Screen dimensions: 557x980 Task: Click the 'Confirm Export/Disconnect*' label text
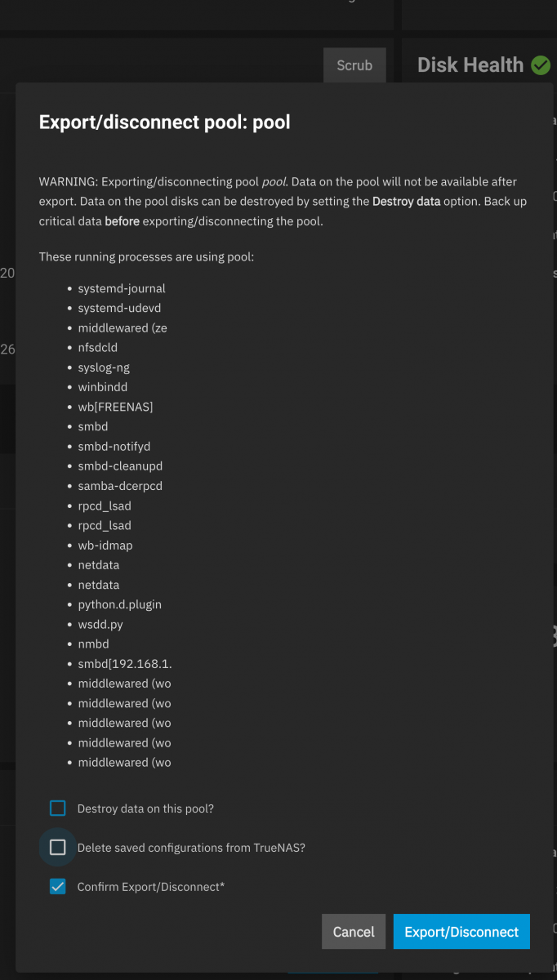pyautogui.click(x=151, y=887)
